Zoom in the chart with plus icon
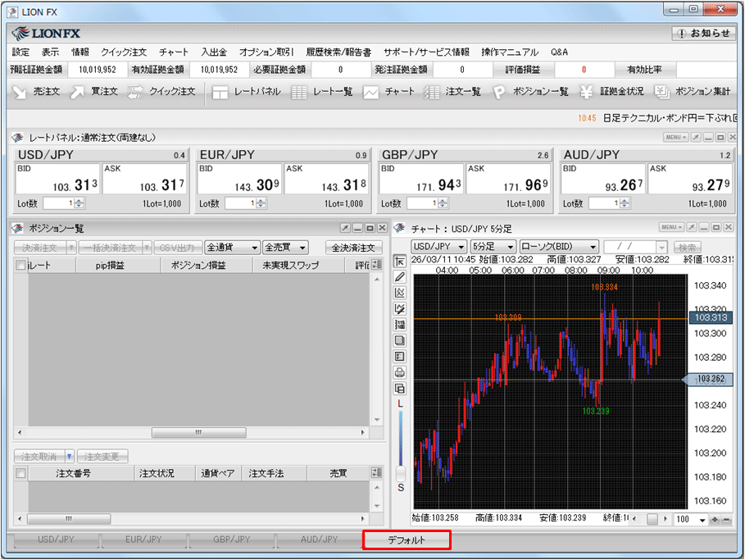The width and height of the screenshot is (745, 560). tap(715, 520)
